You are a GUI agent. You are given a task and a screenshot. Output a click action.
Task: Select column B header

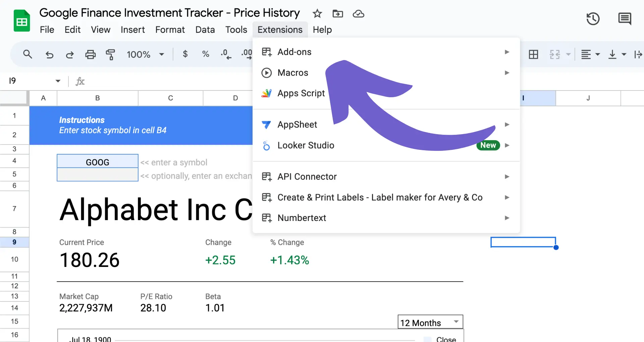98,98
